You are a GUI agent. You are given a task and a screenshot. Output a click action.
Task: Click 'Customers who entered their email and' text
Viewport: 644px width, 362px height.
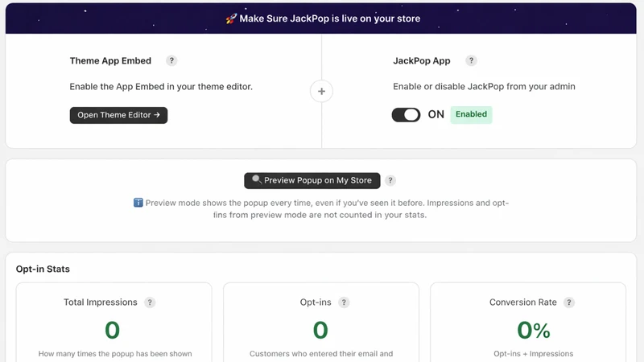(x=321, y=354)
